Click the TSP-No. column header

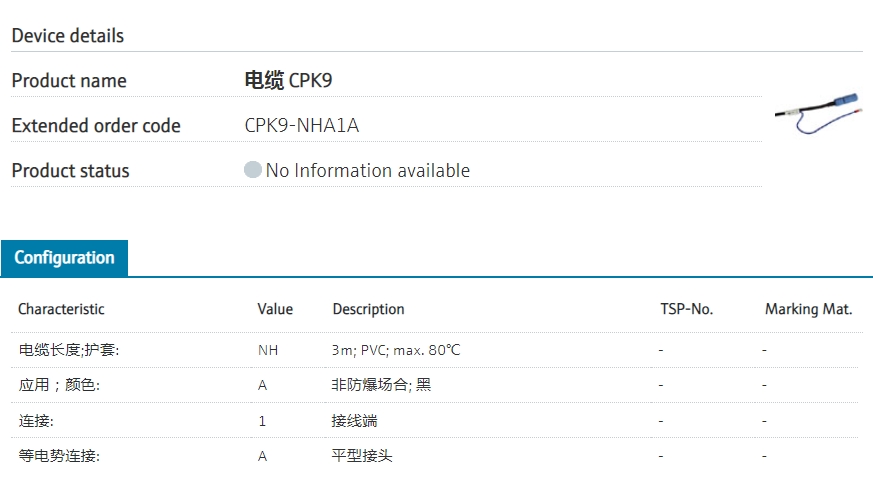[686, 309]
